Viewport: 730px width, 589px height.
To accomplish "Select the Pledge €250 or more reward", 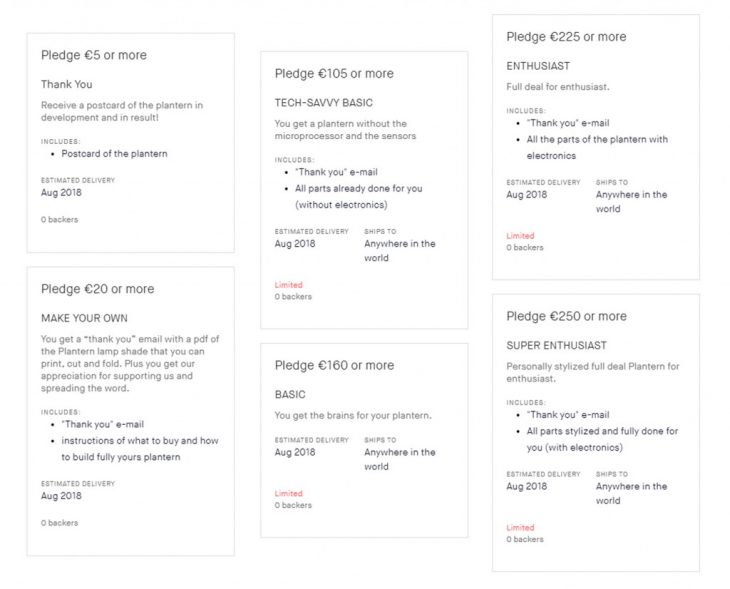I will [566, 316].
